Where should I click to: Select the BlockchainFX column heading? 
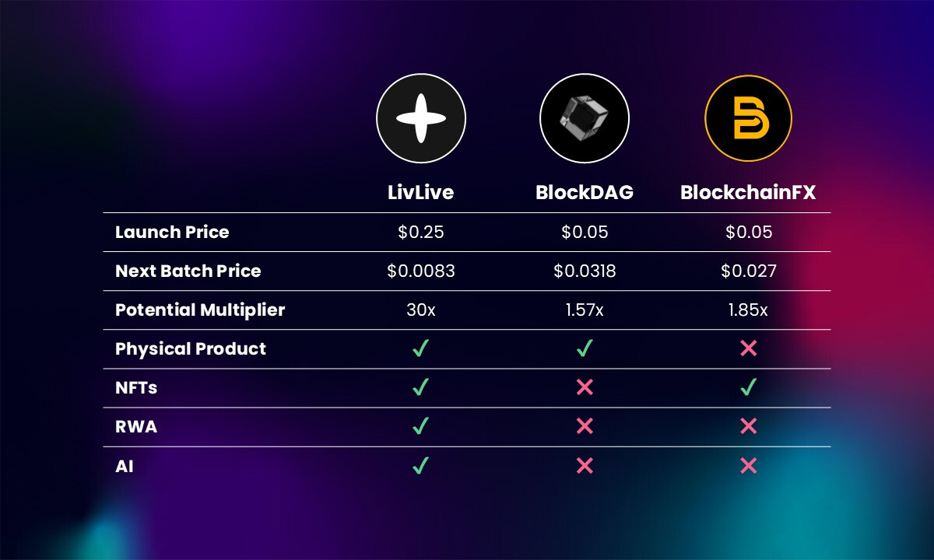(748, 193)
